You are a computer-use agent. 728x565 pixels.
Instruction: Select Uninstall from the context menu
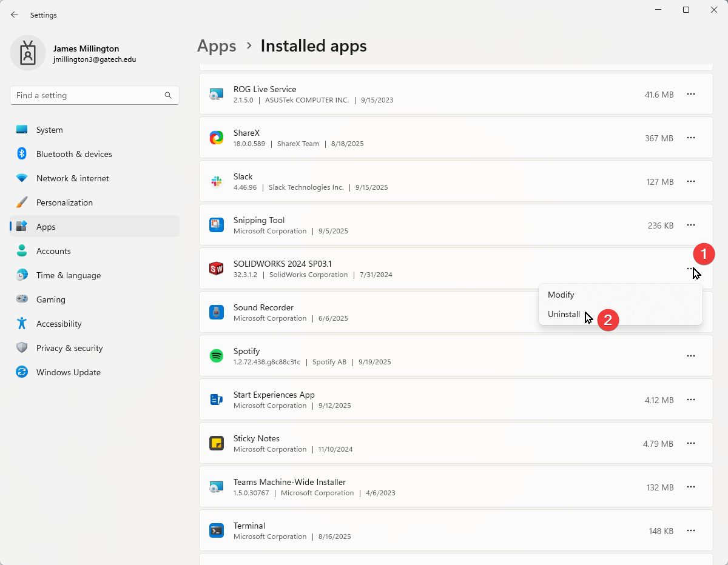tap(564, 315)
